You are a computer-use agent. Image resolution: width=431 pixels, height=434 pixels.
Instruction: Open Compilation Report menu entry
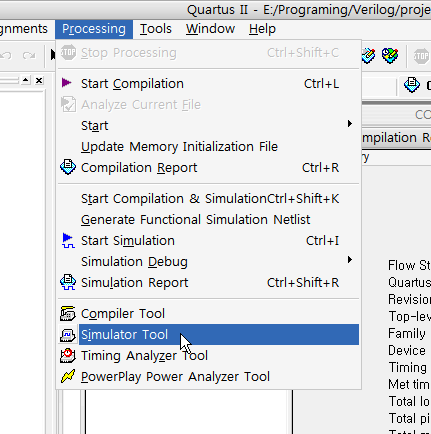209,168
